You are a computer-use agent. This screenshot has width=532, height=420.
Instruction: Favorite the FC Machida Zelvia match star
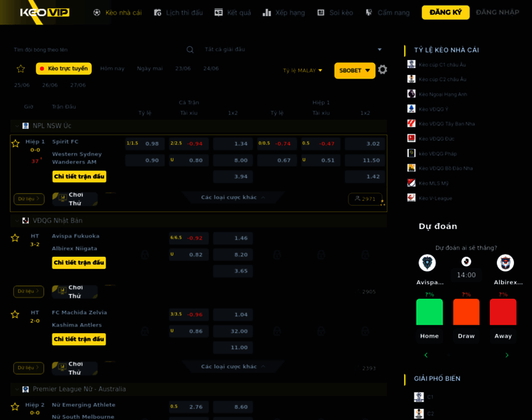15,314
